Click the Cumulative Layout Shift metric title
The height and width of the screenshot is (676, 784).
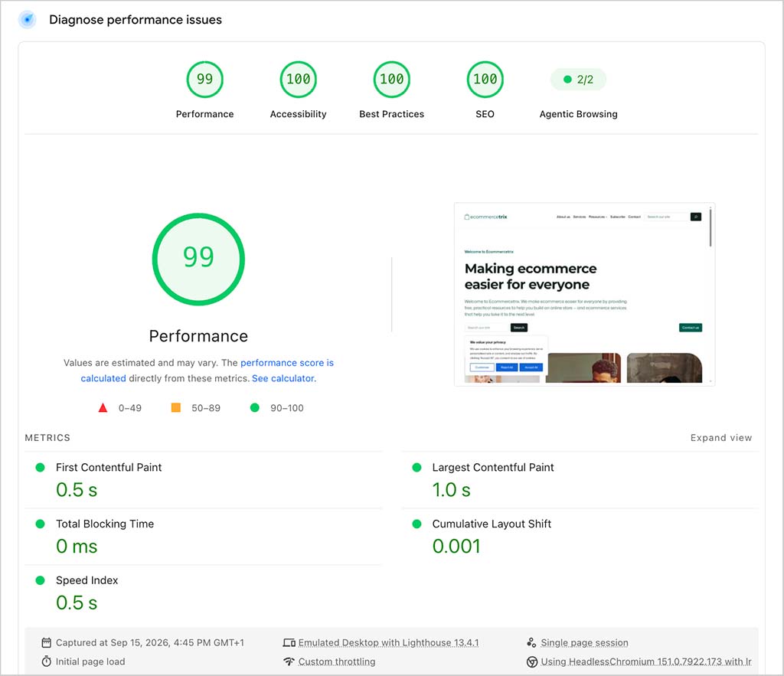point(492,524)
